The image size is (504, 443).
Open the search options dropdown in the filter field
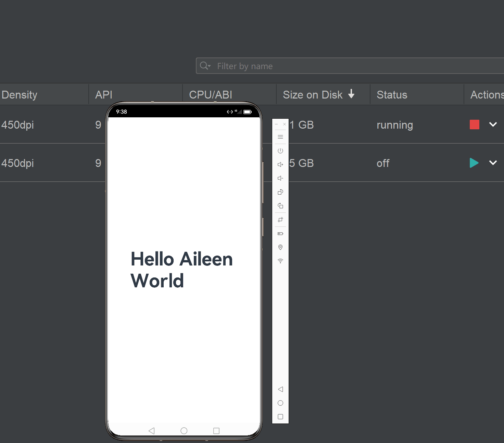(205, 66)
